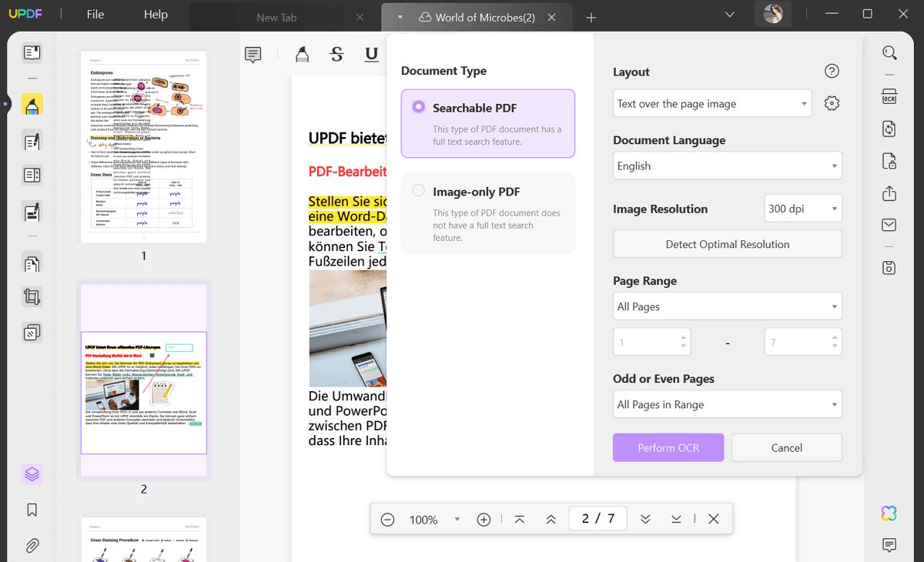Click the page range start field
The height and width of the screenshot is (562, 924).
coord(651,342)
